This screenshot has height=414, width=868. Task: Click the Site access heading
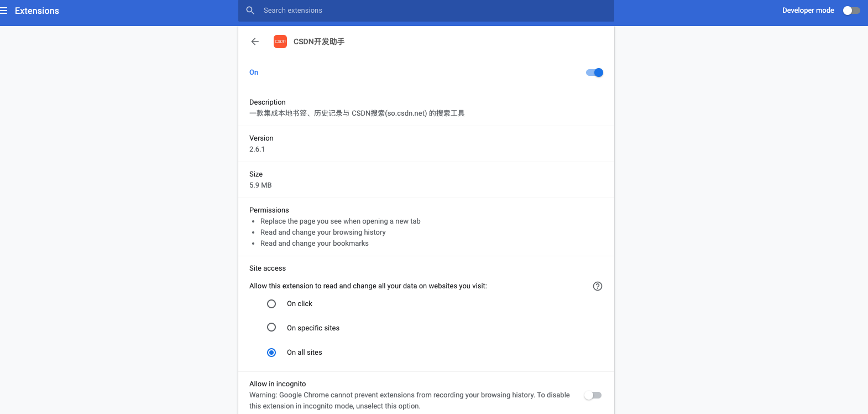coord(268,268)
